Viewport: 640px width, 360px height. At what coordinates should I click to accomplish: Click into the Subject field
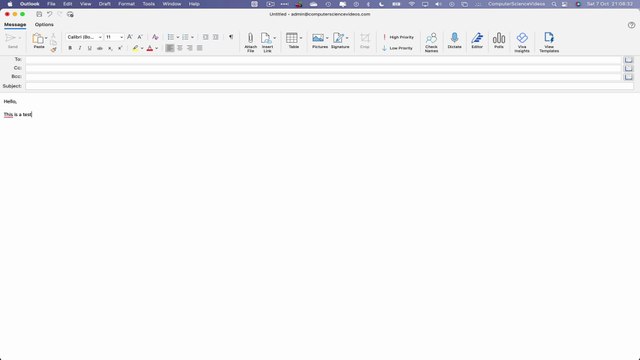pyautogui.click(x=329, y=86)
